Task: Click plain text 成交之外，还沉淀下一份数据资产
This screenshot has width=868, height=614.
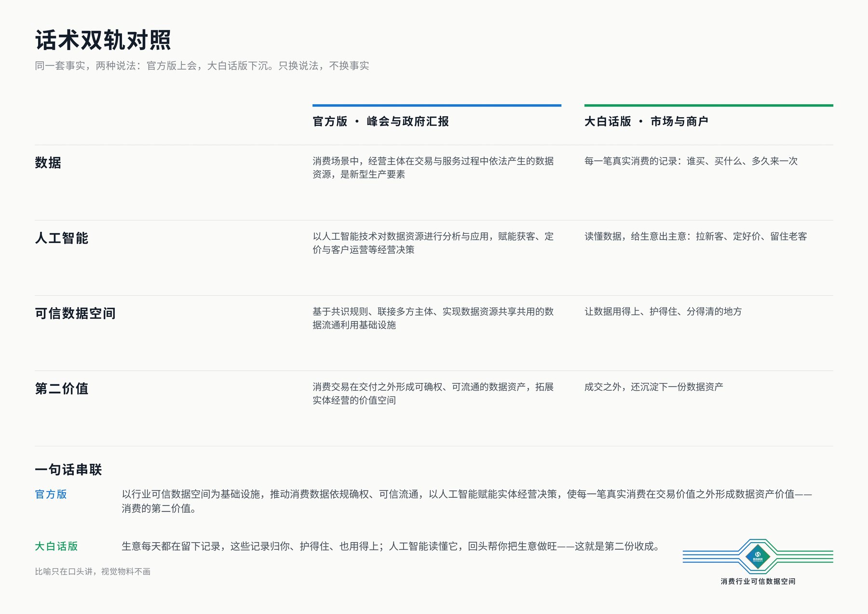Action: point(654,386)
